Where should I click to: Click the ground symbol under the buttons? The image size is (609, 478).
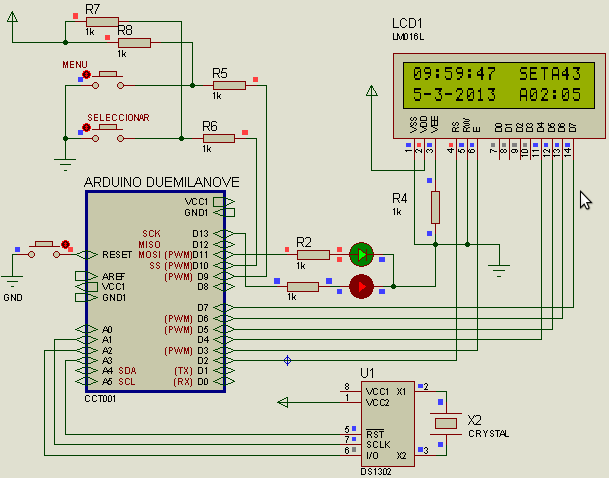pyautogui.click(x=65, y=164)
